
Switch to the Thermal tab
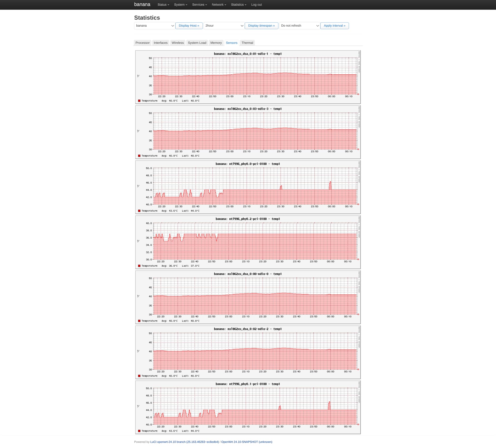[x=247, y=43]
